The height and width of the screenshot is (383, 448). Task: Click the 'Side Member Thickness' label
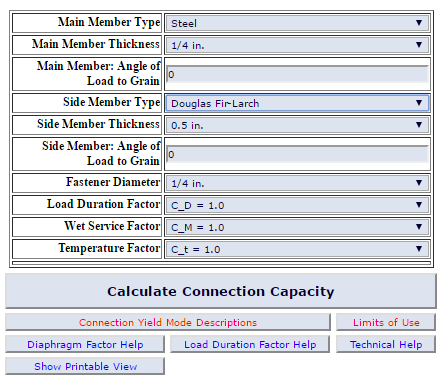[99, 124]
